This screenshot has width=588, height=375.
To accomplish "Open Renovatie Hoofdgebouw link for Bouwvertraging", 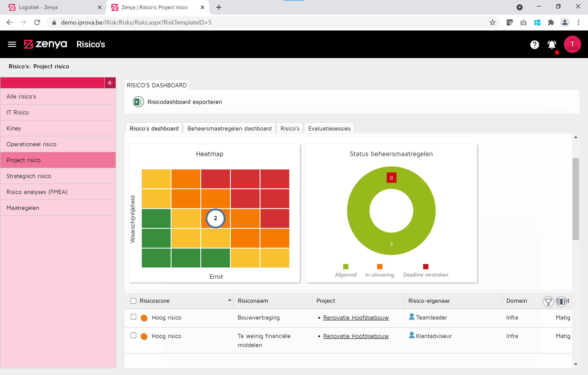I will tap(356, 318).
